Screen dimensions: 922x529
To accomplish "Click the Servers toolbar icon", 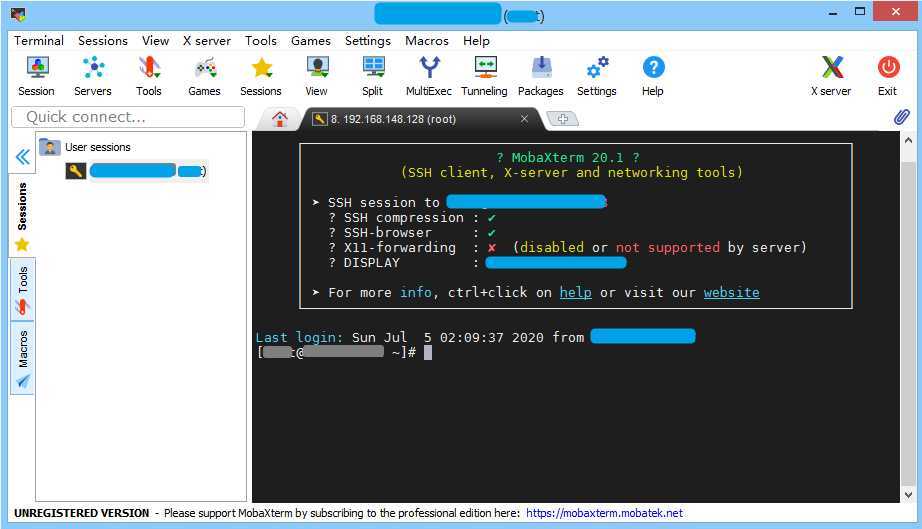I will coord(93,76).
